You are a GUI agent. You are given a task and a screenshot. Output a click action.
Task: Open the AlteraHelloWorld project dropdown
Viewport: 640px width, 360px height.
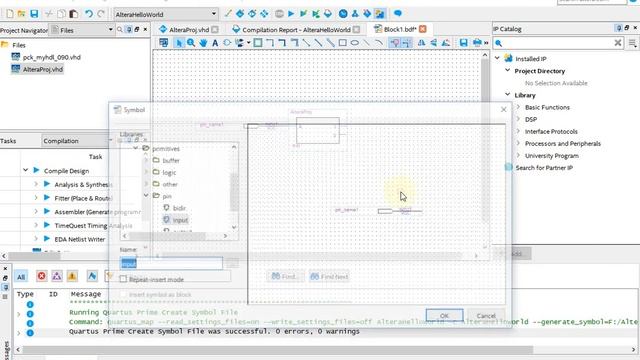coord(165,14)
